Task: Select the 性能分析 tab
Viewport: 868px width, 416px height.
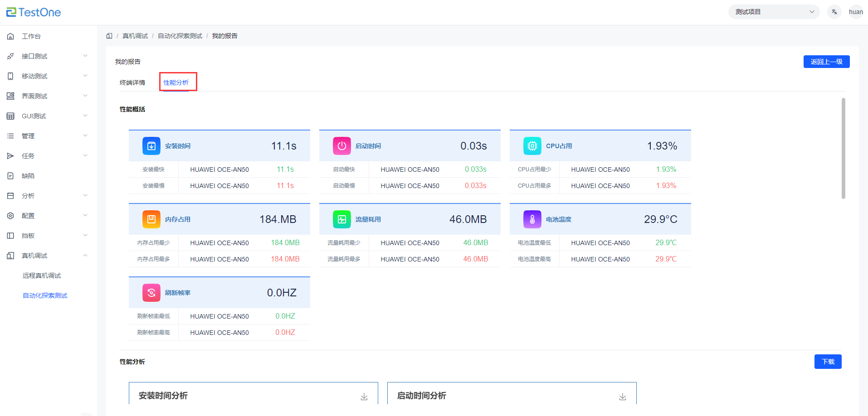Action: (x=176, y=82)
